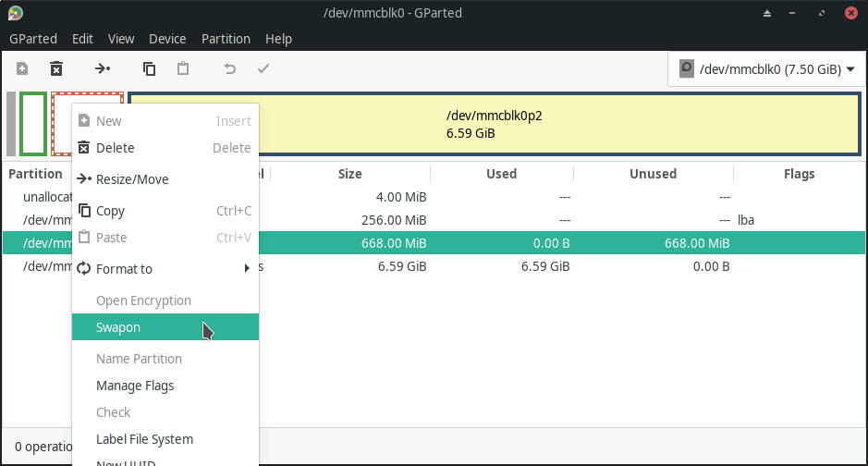Click the Partition column header

[x=35, y=174]
